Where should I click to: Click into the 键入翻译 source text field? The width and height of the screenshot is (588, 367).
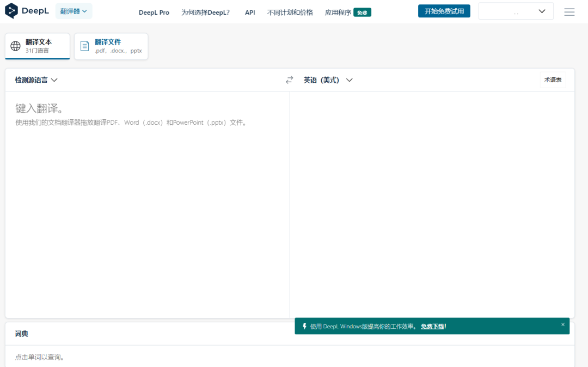(148, 205)
